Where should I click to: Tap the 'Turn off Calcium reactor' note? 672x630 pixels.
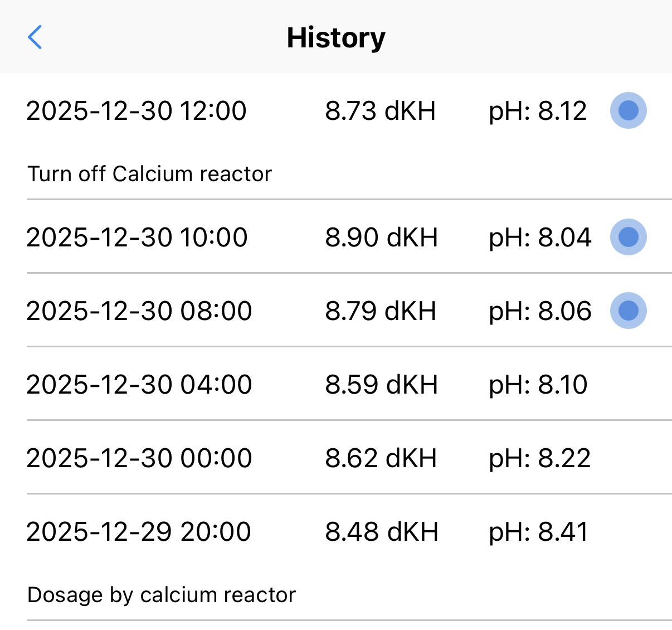(x=149, y=174)
